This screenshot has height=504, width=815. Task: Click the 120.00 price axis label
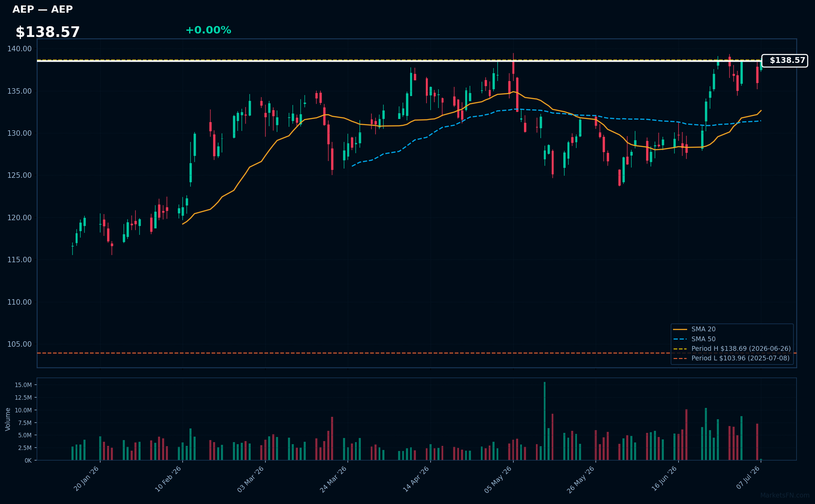(19, 218)
